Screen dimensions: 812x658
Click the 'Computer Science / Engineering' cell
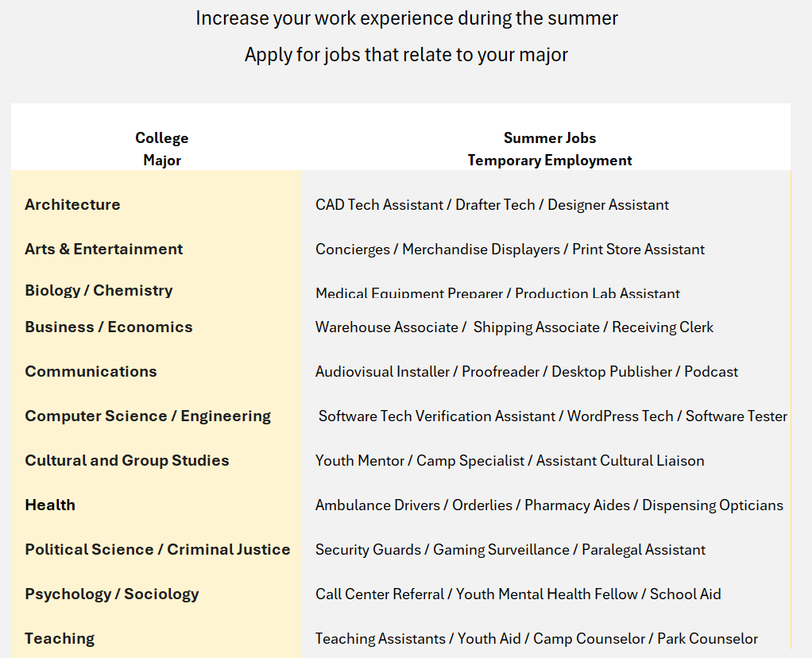pos(148,416)
